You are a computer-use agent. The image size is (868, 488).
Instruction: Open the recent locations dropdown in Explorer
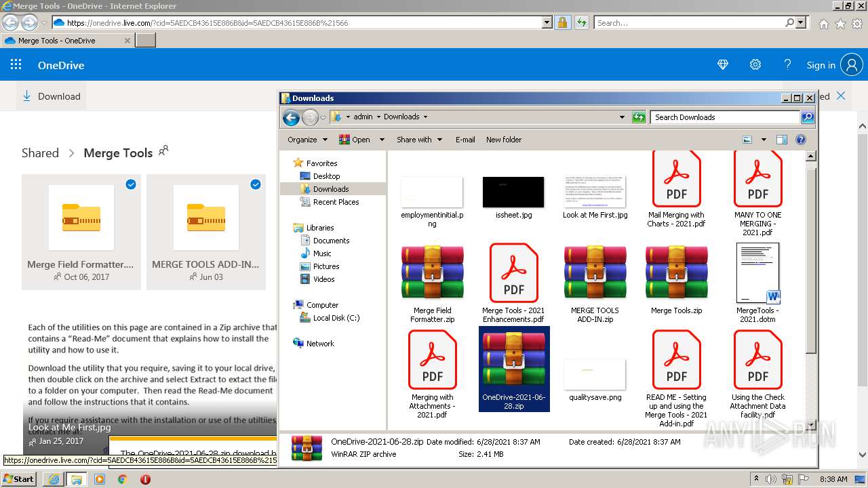(323, 117)
